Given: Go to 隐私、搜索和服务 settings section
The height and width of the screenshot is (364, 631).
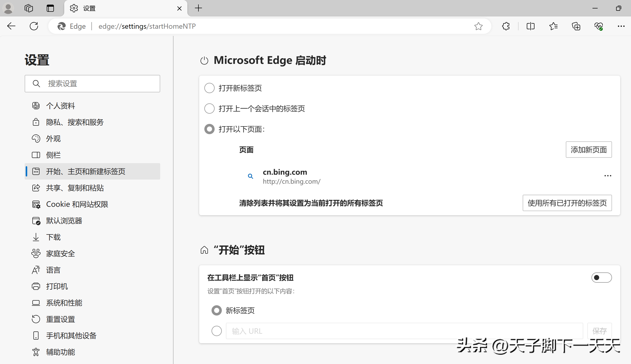Looking at the screenshot, I should (75, 122).
